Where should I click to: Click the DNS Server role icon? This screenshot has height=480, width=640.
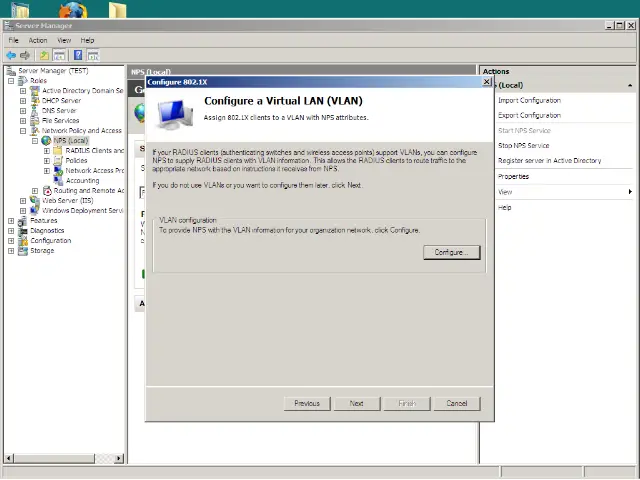point(35,111)
